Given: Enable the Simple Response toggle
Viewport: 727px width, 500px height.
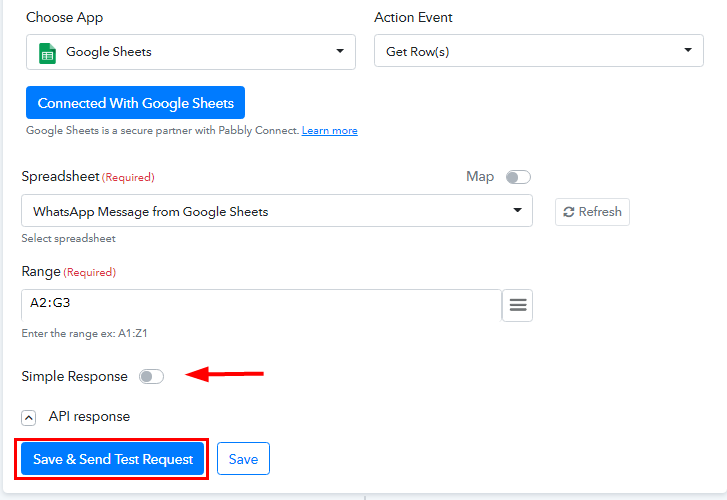Looking at the screenshot, I should click(x=152, y=376).
